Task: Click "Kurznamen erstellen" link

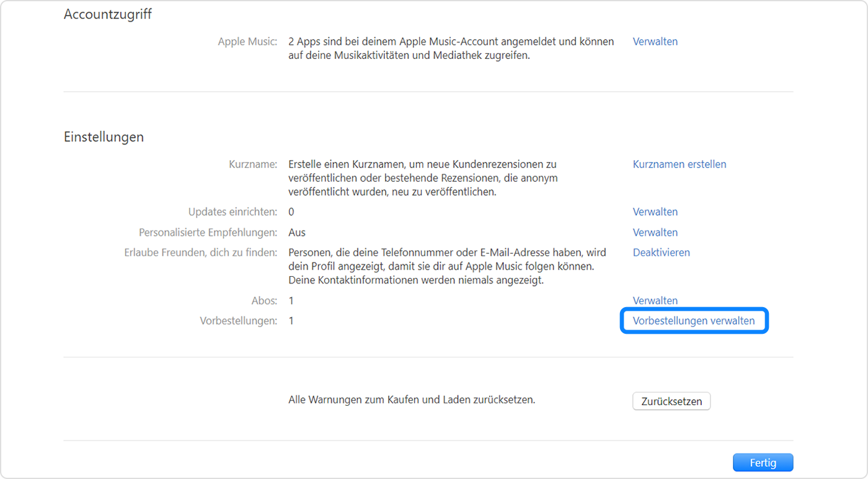Action: tap(679, 164)
